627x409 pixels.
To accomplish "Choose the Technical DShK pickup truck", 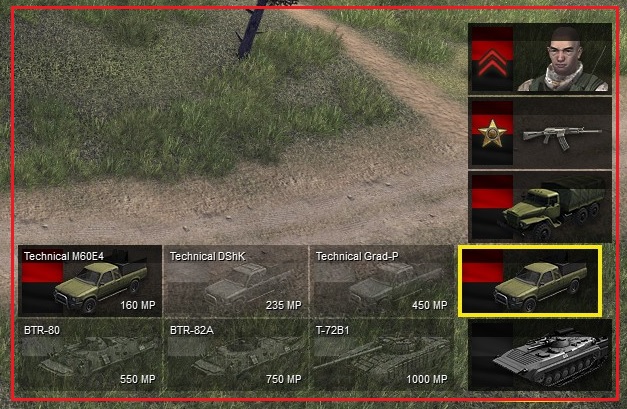I will [x=236, y=281].
